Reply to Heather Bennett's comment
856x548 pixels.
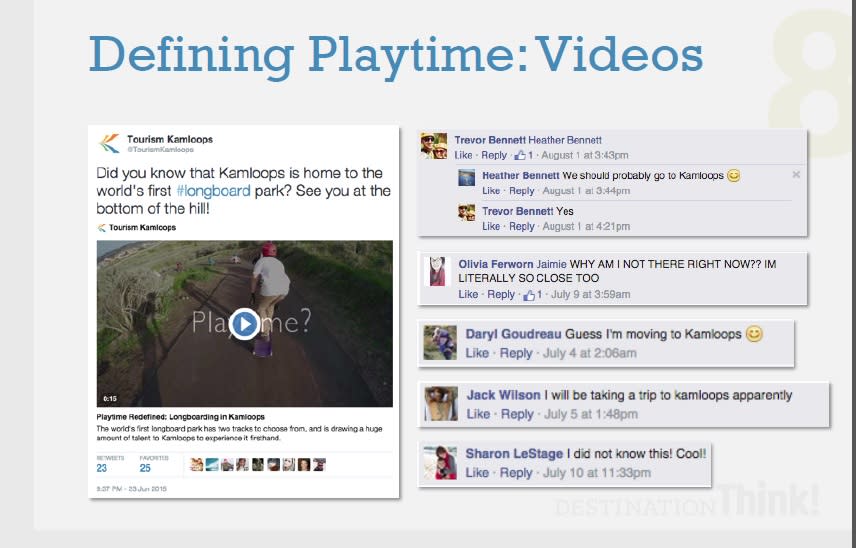click(x=521, y=190)
